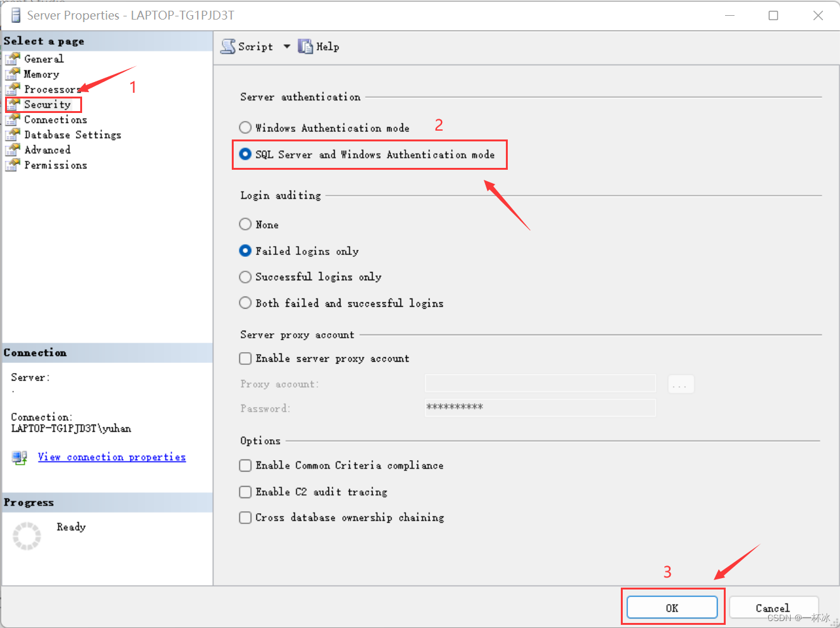Show the Permissions page label
Viewport: 840px width, 628px height.
tap(56, 165)
